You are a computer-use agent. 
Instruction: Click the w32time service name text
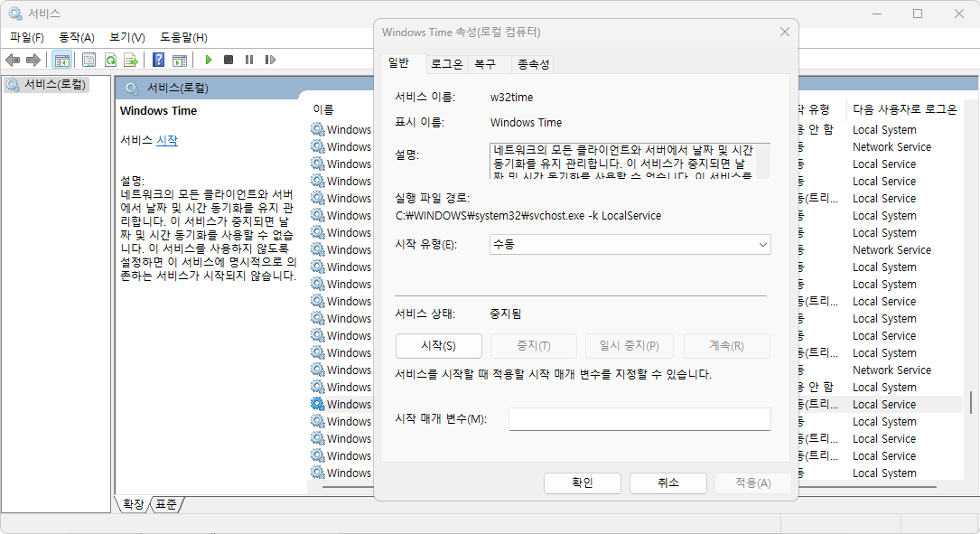click(x=512, y=98)
